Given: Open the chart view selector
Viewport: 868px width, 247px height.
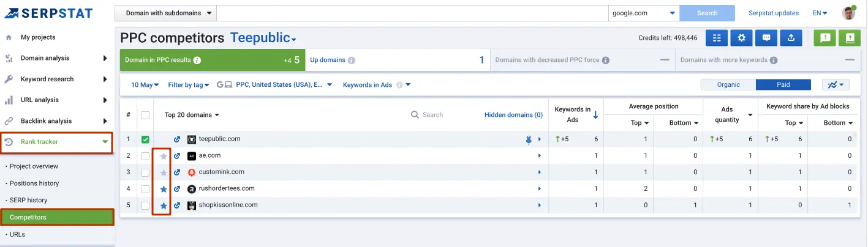Looking at the screenshot, I should pos(835,85).
